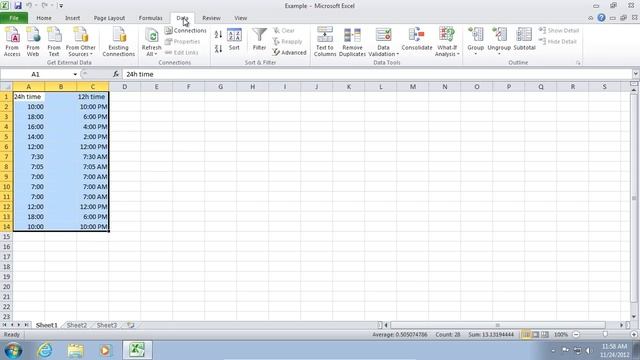Screen dimensions: 640x360
Task: Switch to Normal view in status bar
Action: coord(527,335)
